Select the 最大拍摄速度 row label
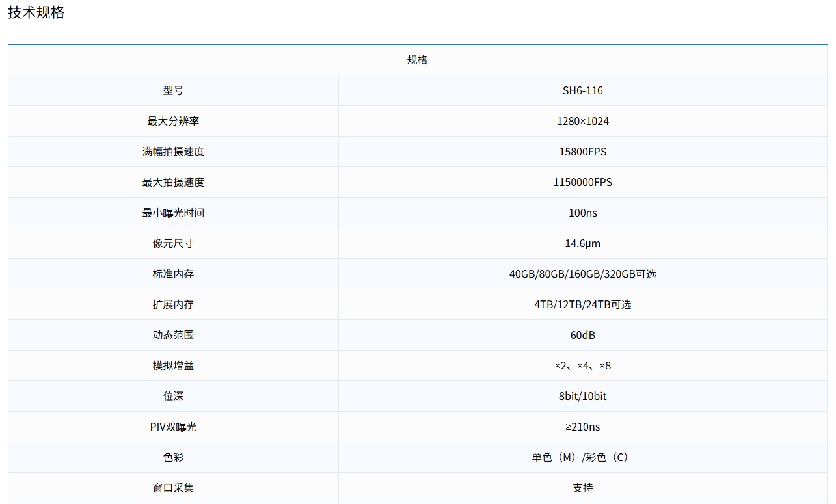This screenshot has height=504, width=836. [x=173, y=182]
